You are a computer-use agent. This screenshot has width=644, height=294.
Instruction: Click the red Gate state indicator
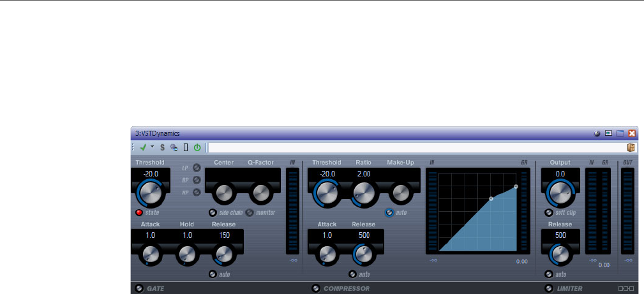point(139,213)
